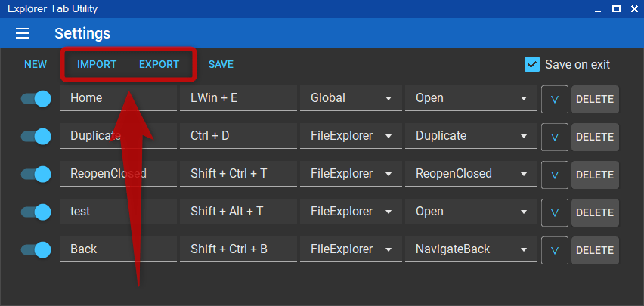The image size is (644, 306).
Task: Toggle the Back hotkey switch
Action: [x=36, y=250]
